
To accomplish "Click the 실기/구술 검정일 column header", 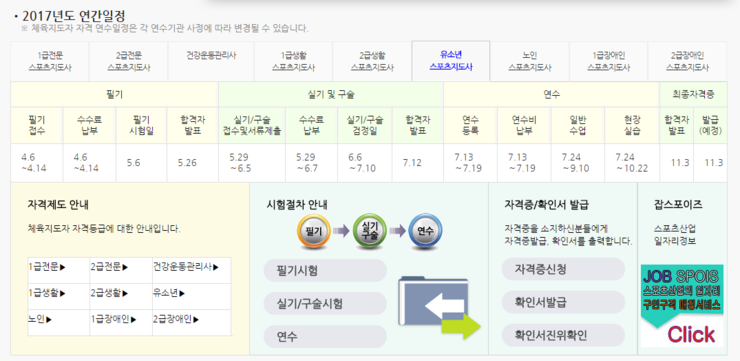I will [x=364, y=125].
